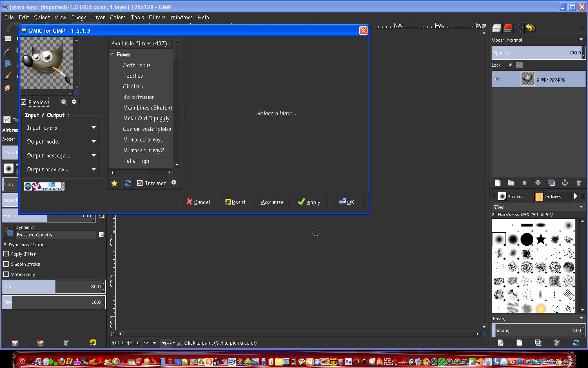Add selected filter to Faves star button
Viewport: 588px width, 368px height.
[114, 183]
